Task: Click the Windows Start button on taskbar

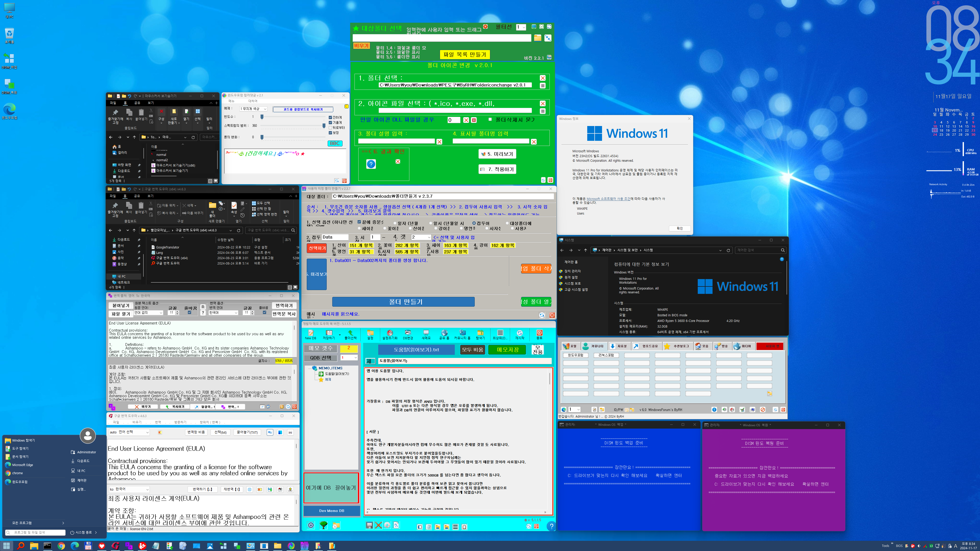Action: click(6, 546)
